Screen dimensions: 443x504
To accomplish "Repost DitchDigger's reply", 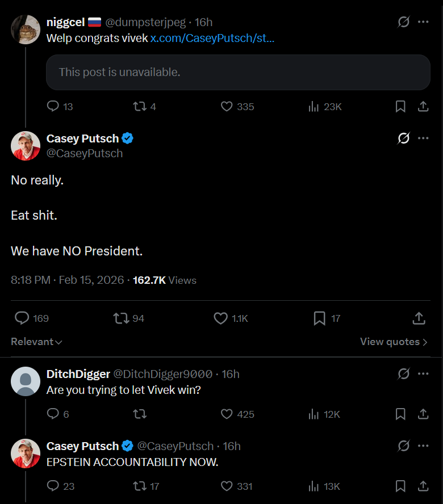I will pyautogui.click(x=139, y=414).
